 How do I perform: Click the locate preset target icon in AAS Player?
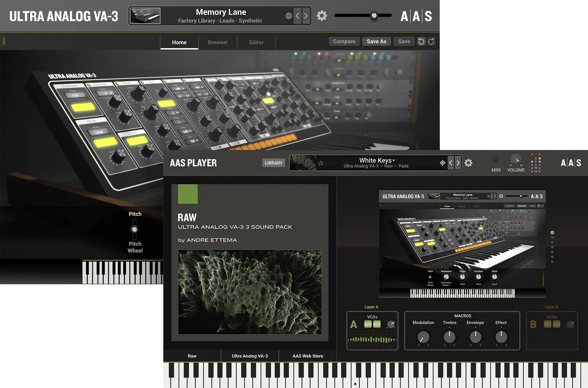(442, 163)
